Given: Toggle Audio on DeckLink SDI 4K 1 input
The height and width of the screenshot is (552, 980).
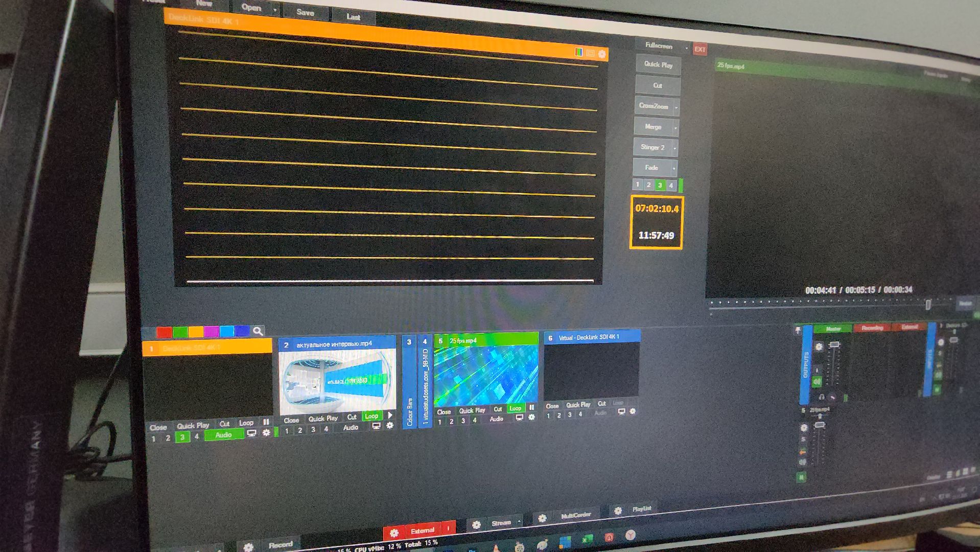Looking at the screenshot, I should tap(224, 435).
